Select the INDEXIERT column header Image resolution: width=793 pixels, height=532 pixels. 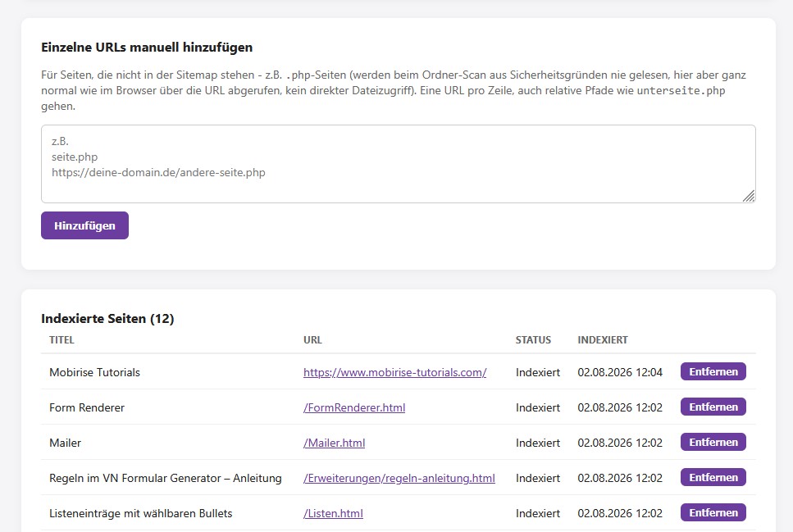click(x=603, y=340)
